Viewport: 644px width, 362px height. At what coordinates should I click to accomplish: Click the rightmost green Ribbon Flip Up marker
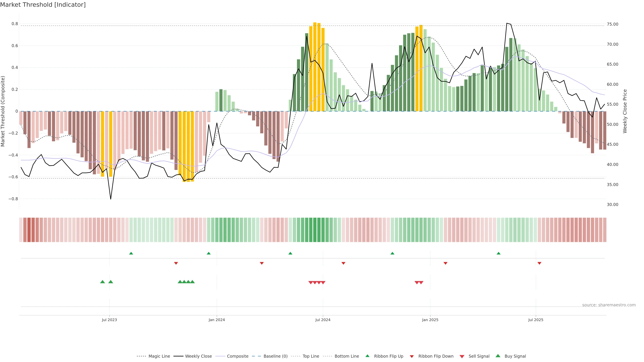point(498,253)
